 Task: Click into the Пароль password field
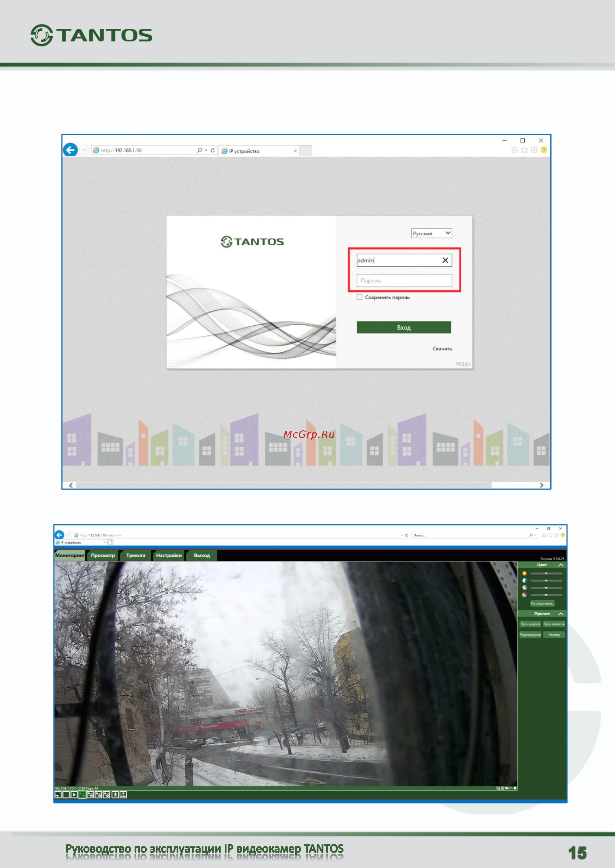coord(404,280)
